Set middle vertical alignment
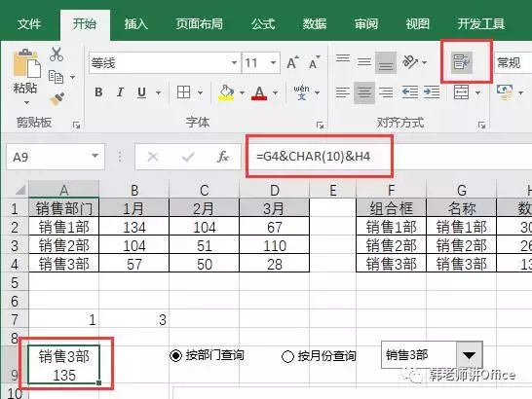The height and width of the screenshot is (399, 532). coord(364,62)
